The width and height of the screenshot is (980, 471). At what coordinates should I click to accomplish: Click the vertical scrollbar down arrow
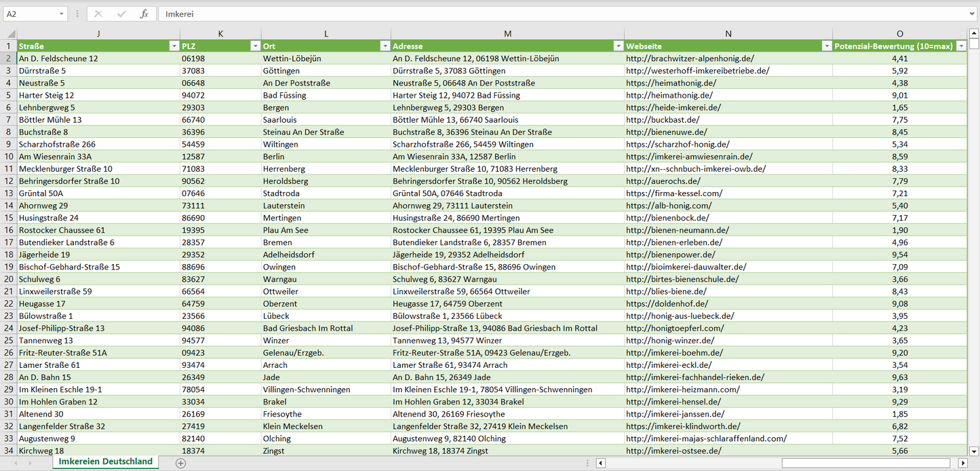coord(974,451)
